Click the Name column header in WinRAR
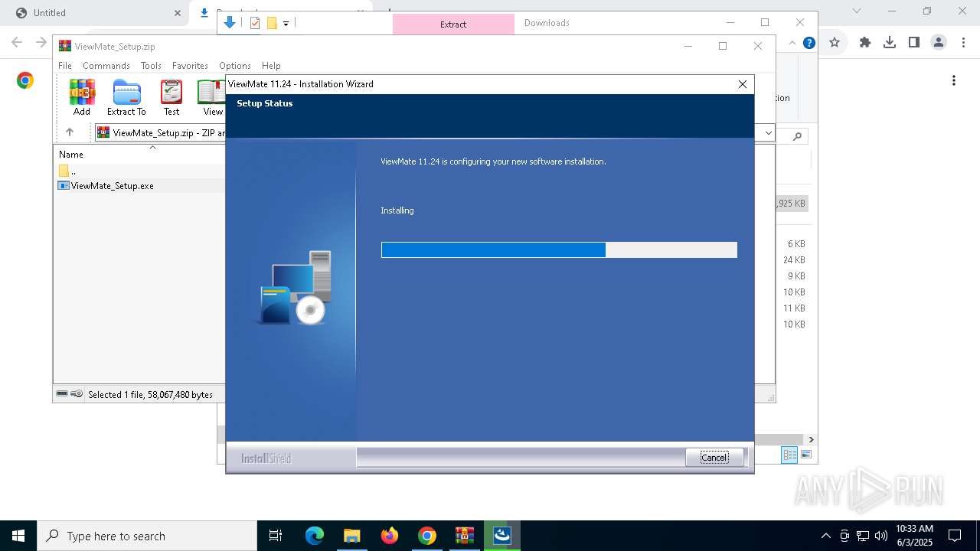 [71, 155]
